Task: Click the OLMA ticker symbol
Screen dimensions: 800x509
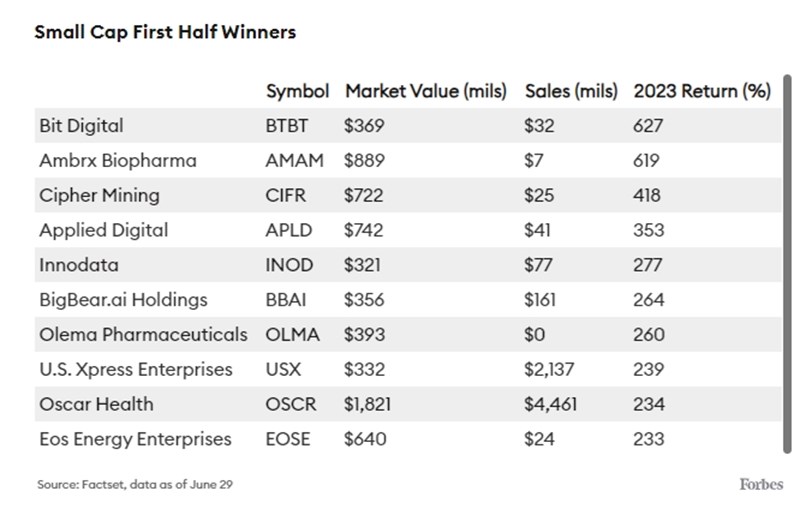Action: pyautogui.click(x=291, y=334)
